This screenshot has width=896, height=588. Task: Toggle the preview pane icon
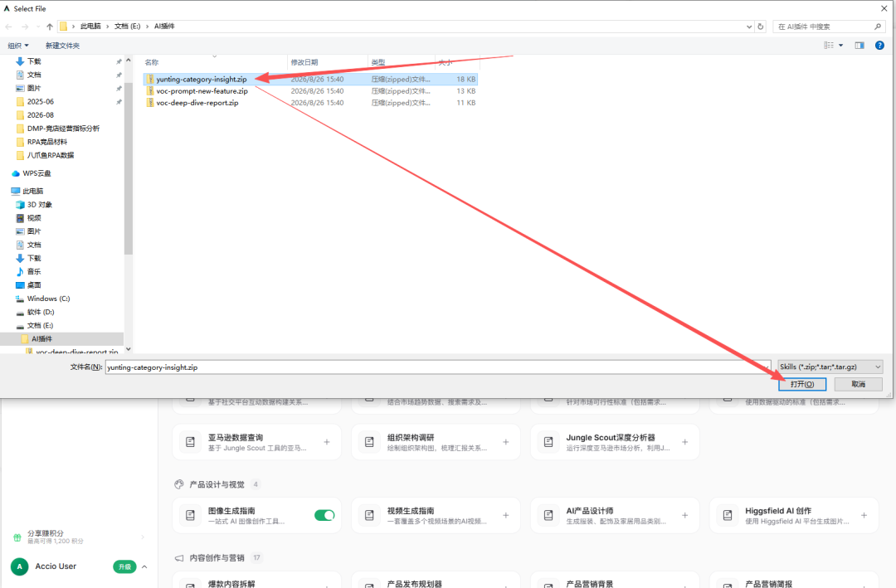859,45
